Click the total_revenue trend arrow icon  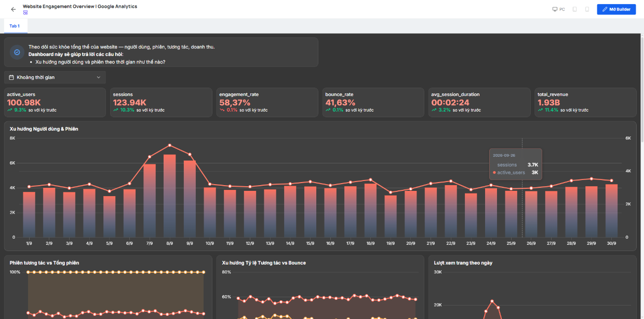tap(540, 110)
